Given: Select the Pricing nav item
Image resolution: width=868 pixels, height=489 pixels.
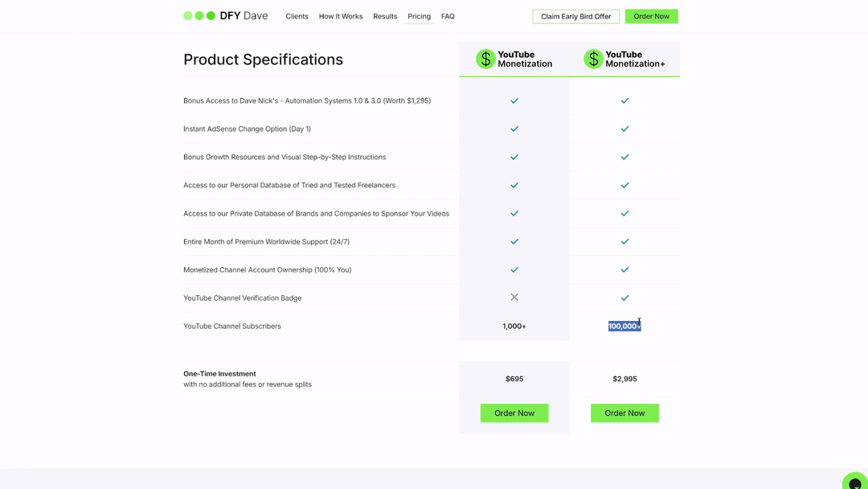Looking at the screenshot, I should click(x=419, y=16).
